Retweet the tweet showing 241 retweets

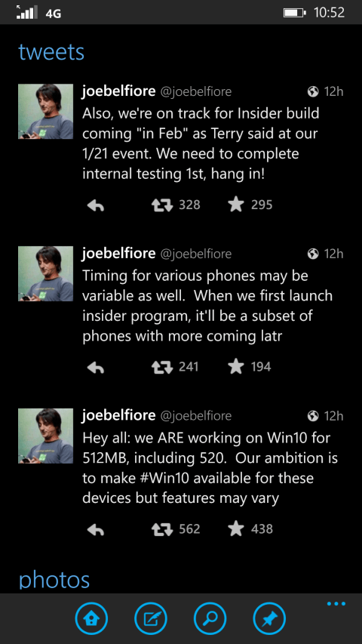click(x=163, y=367)
